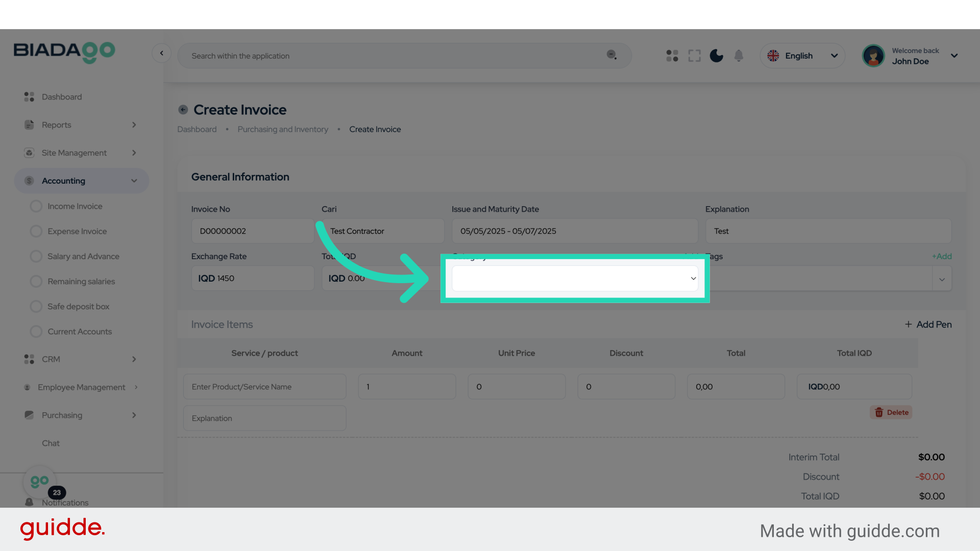Enter fullscreen using the expand icon
The height and width of the screenshot is (551, 980).
click(x=694, y=56)
